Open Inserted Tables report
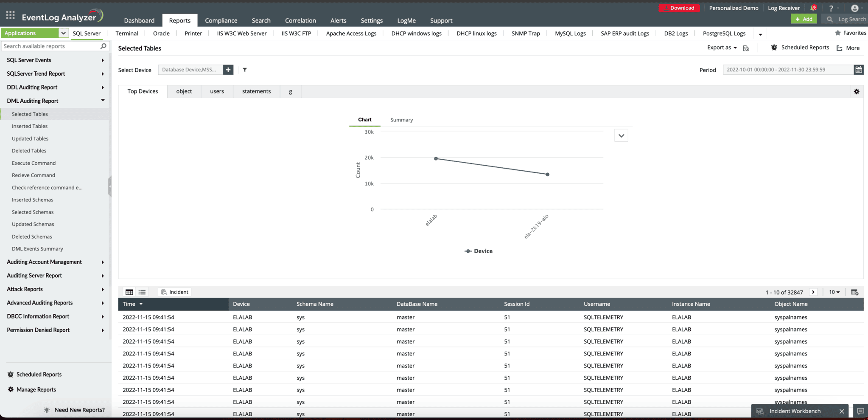 (30, 126)
